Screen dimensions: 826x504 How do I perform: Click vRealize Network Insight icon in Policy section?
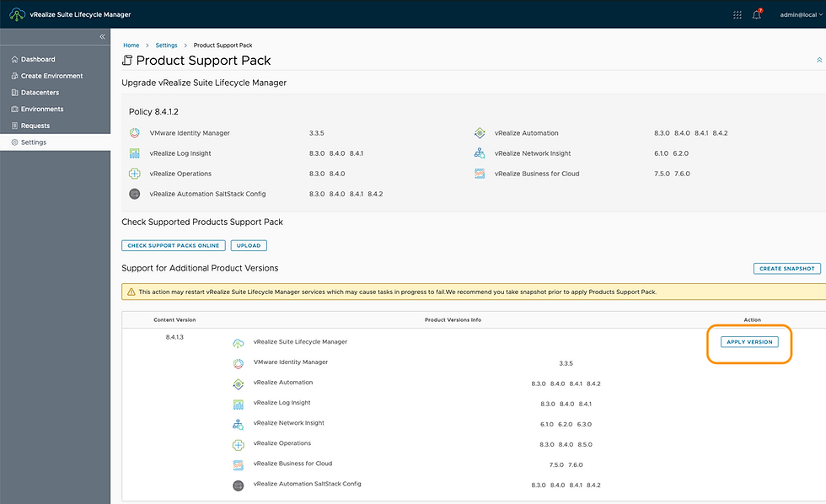(x=480, y=153)
